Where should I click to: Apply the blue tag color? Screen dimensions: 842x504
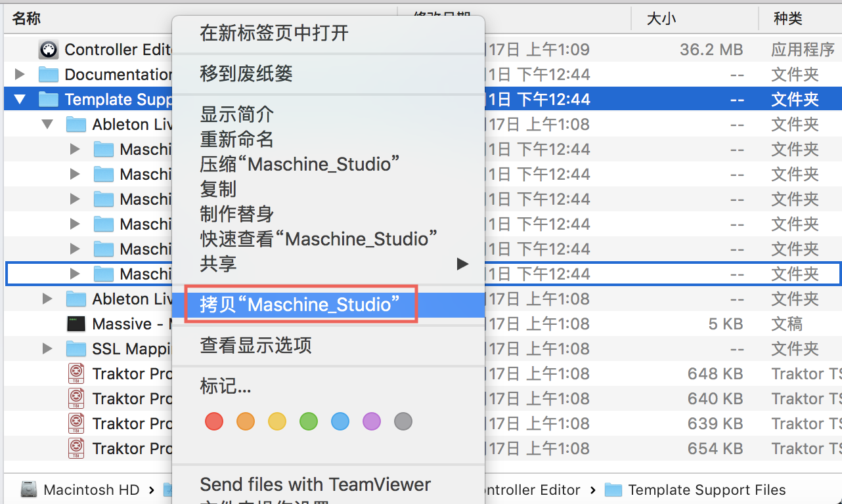(340, 421)
